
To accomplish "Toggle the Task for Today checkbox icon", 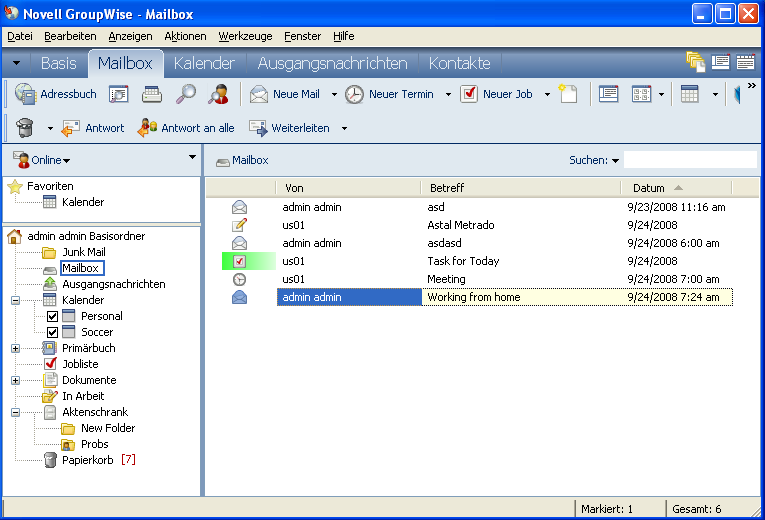I will click(x=239, y=261).
